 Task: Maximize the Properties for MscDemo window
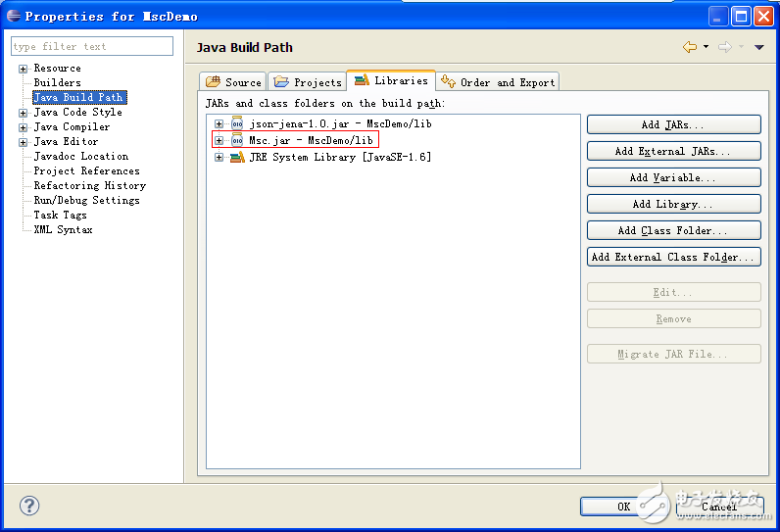point(741,17)
